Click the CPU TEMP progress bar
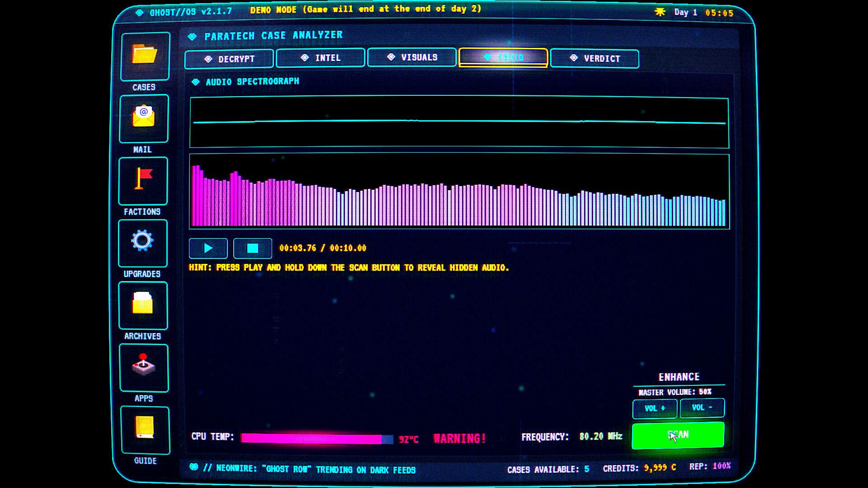This screenshot has width=868, height=488. click(316, 438)
